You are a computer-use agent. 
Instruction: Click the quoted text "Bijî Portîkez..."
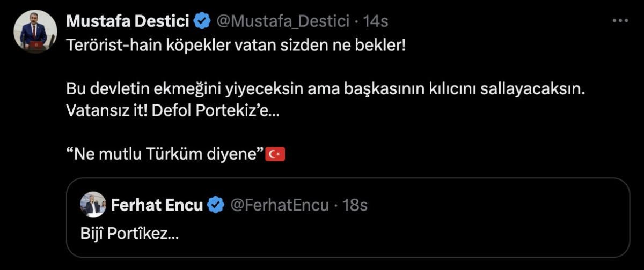[x=129, y=235]
